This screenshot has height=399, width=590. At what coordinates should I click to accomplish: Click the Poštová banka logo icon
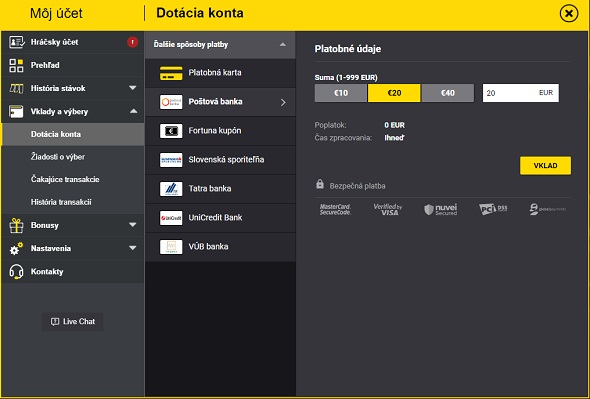click(x=171, y=102)
